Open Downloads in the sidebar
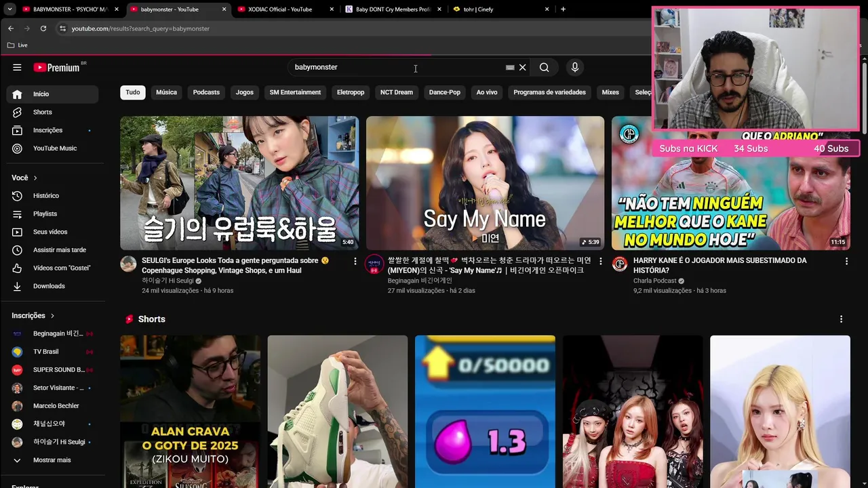 52,286
